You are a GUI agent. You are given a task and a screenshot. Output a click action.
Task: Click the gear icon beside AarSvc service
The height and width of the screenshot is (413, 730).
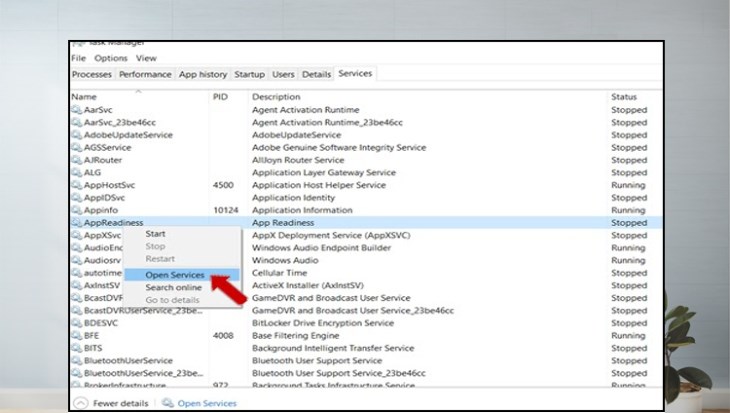pyautogui.click(x=76, y=109)
